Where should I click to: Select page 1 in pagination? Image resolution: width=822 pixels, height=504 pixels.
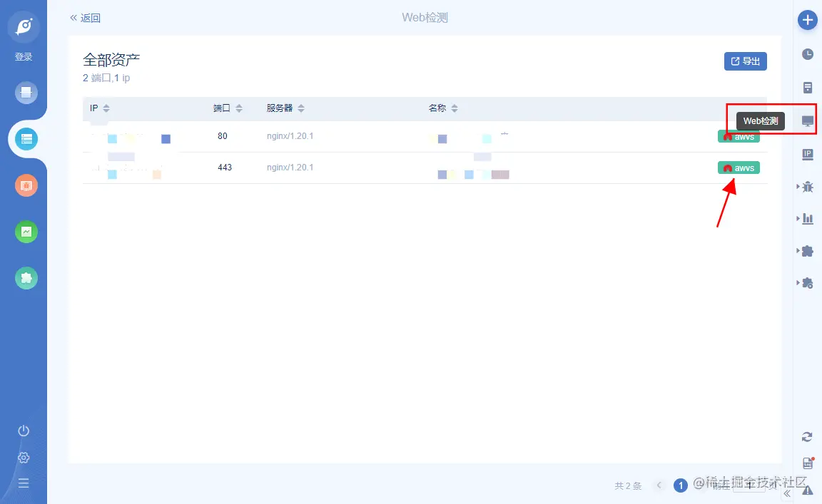[681, 485]
